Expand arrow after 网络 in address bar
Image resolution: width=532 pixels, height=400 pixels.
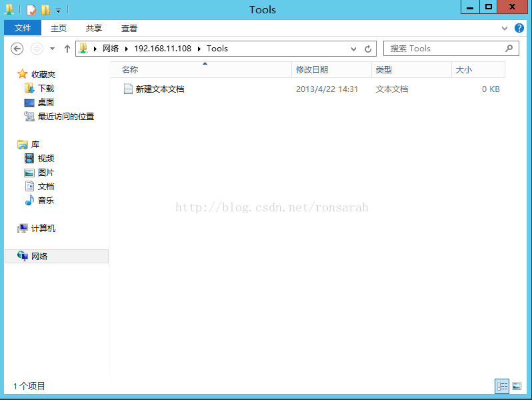[x=126, y=49]
